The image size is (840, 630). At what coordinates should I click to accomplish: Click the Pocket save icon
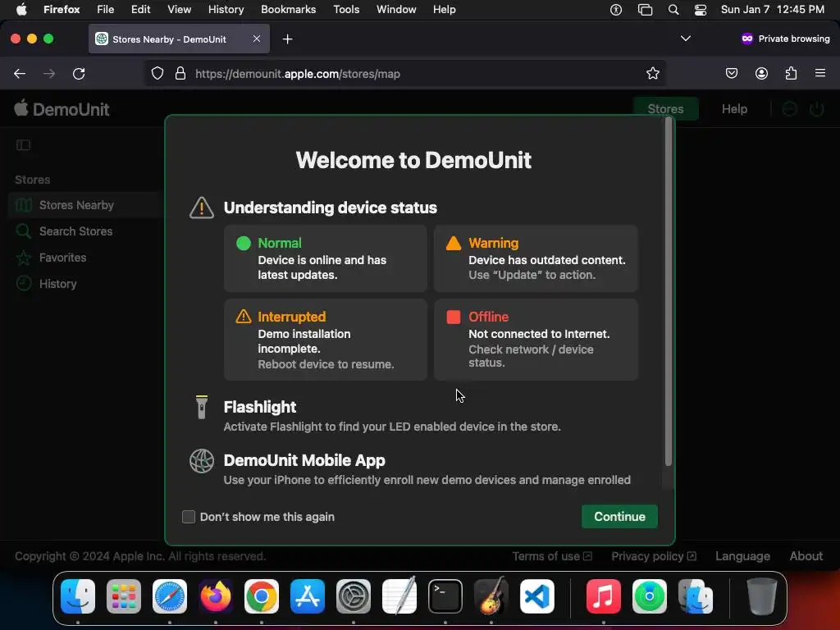[731, 73]
